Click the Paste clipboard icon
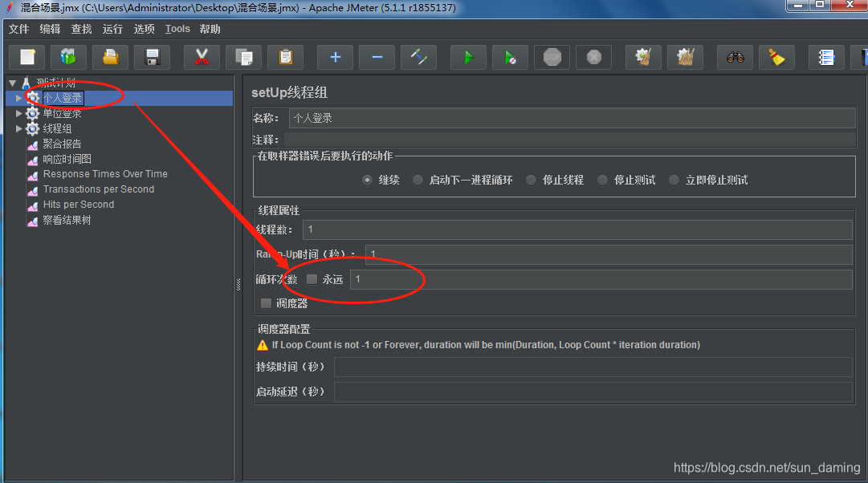This screenshot has width=868, height=483. point(286,57)
